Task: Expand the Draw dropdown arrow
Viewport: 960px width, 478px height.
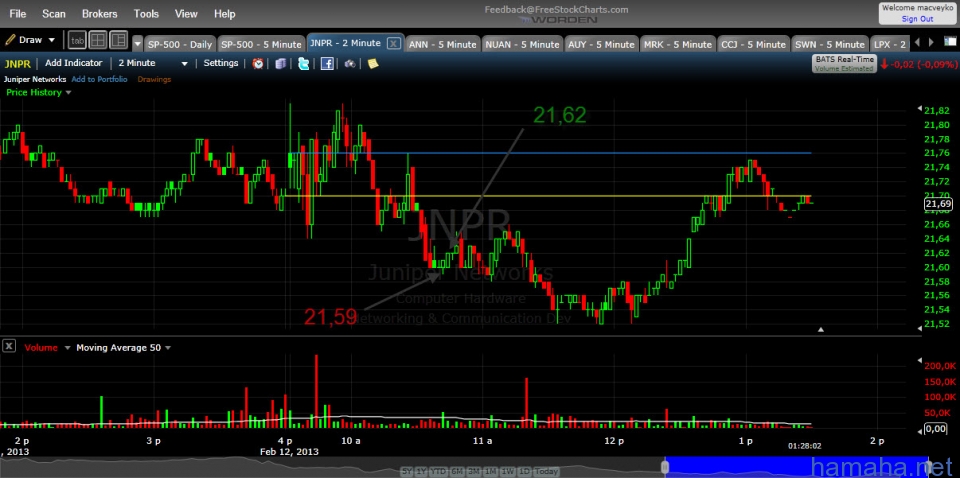Action: [51, 40]
